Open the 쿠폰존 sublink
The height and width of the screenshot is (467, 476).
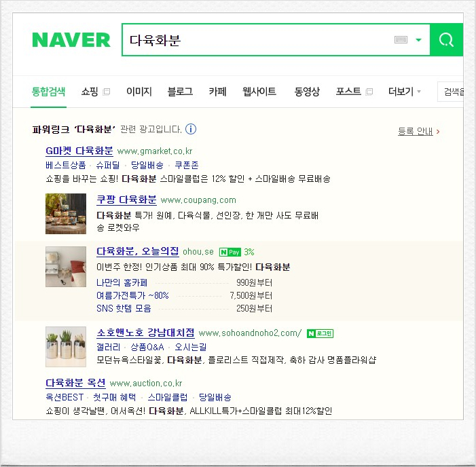coord(186,165)
